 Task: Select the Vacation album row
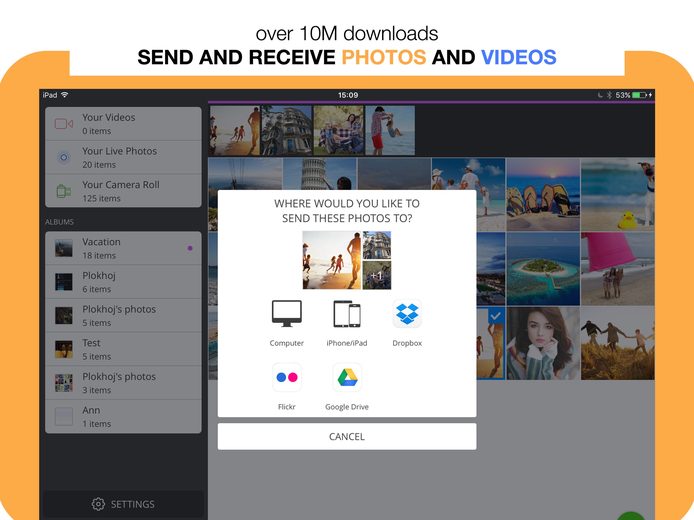point(123,248)
